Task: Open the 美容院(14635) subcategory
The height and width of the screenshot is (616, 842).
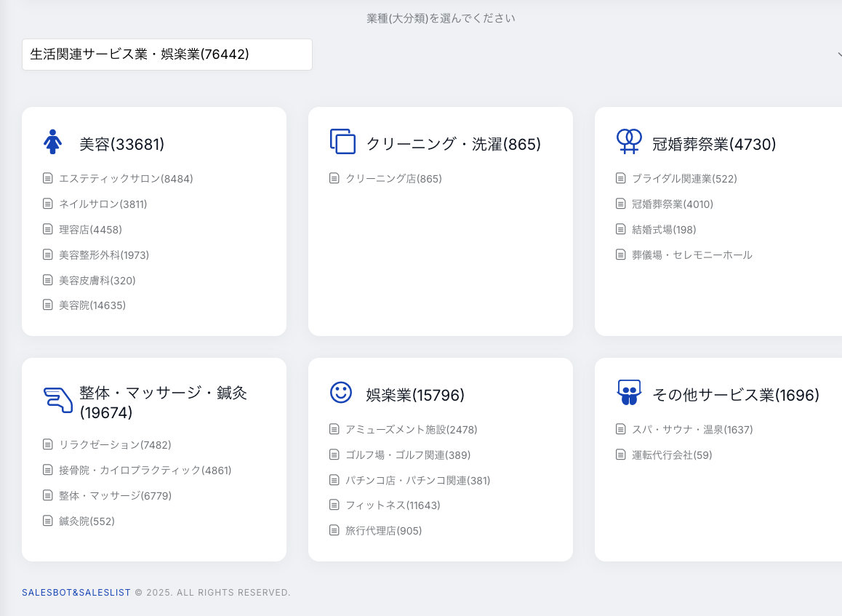Action: (92, 305)
